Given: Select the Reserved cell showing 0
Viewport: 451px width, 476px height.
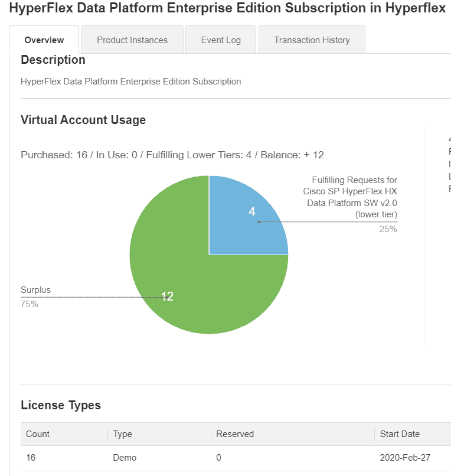Looking at the screenshot, I should pyautogui.click(x=218, y=458).
